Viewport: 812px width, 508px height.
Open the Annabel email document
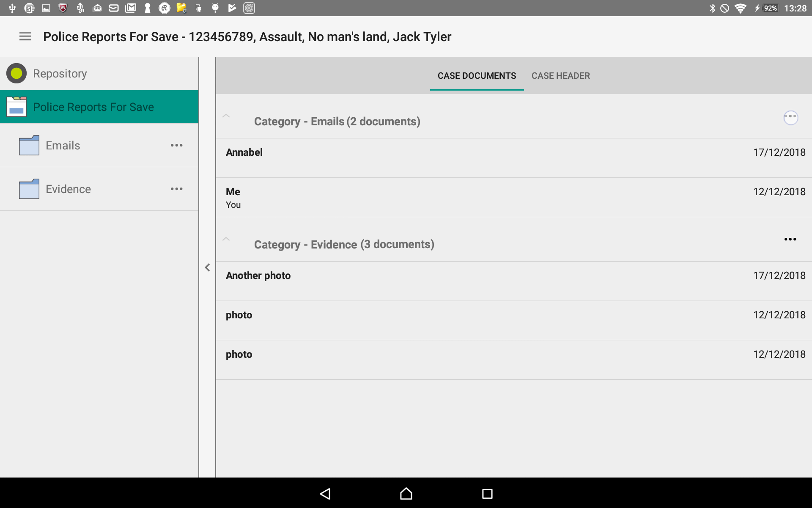pyautogui.click(x=423, y=152)
